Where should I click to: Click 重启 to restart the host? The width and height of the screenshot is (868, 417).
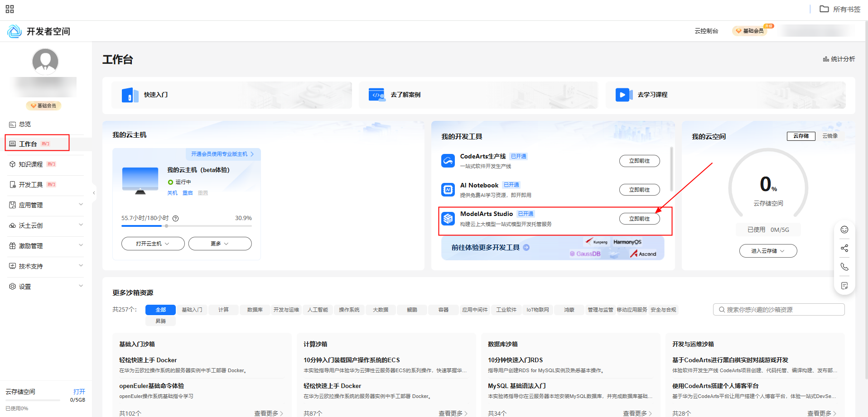tap(188, 193)
